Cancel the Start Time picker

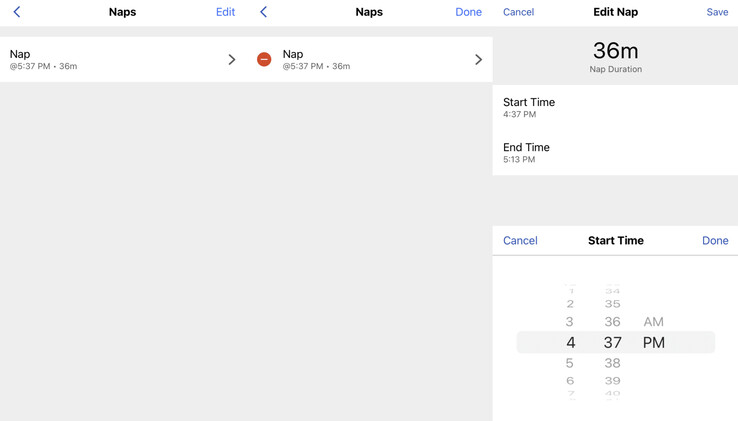coord(520,241)
